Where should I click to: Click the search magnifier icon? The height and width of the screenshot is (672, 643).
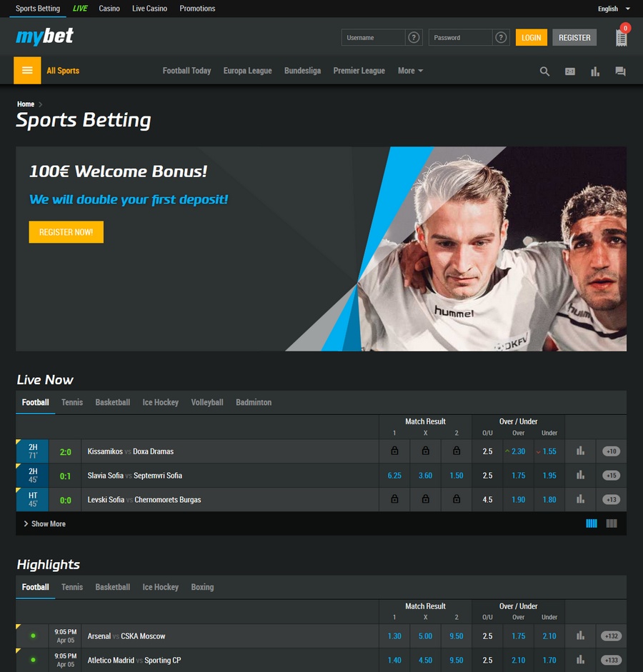pyautogui.click(x=544, y=71)
